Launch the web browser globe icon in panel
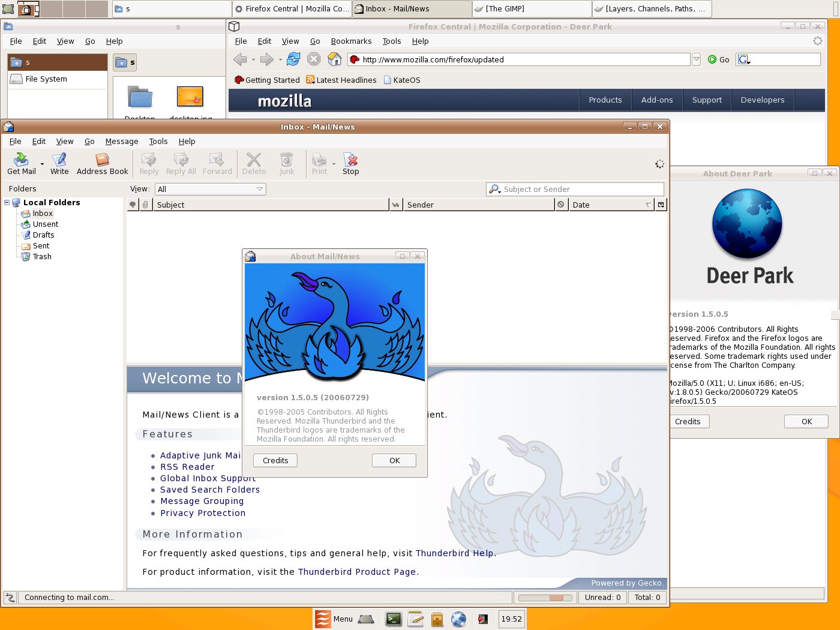The width and height of the screenshot is (840, 630). [x=459, y=619]
